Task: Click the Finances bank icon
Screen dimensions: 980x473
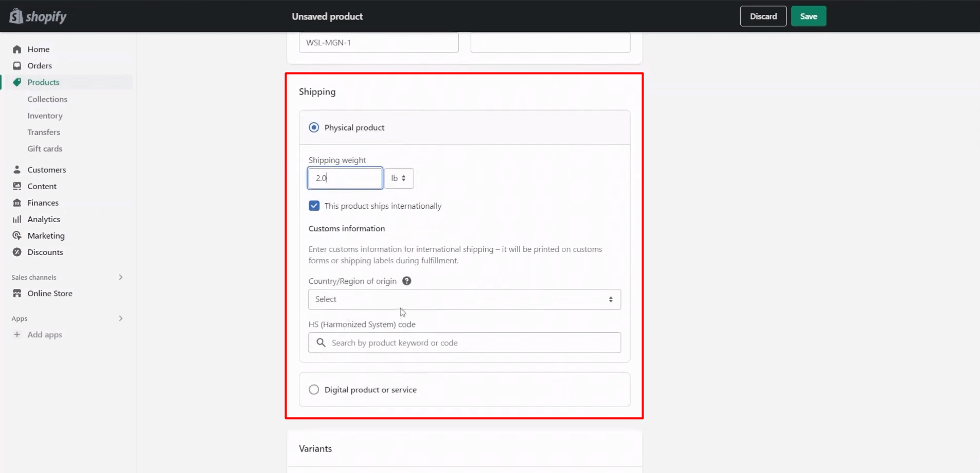Action: pyautogui.click(x=17, y=203)
